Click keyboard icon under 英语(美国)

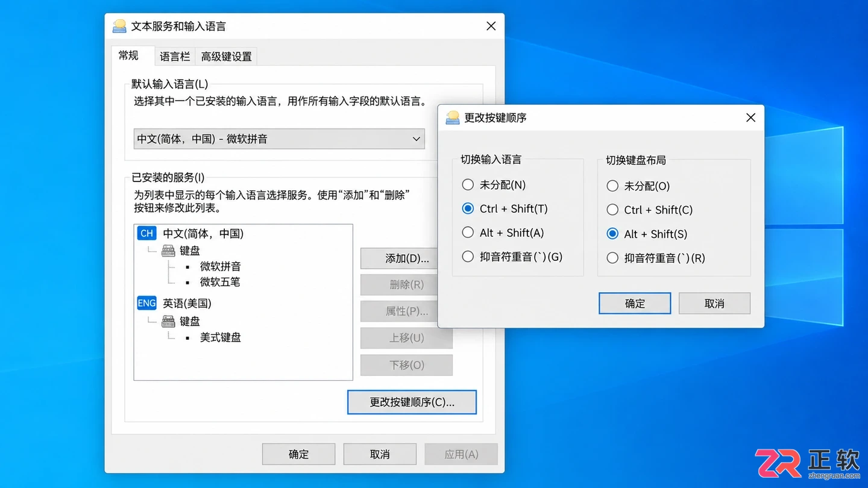[x=168, y=321]
